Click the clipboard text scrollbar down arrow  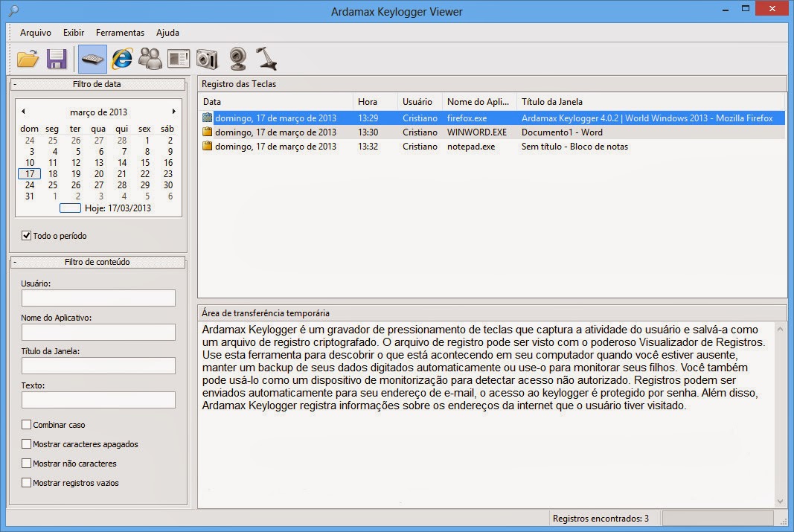coord(781,501)
